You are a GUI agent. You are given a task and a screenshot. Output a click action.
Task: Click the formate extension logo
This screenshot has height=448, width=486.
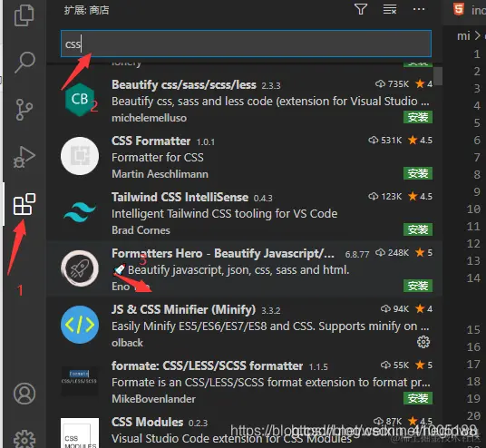point(80,380)
